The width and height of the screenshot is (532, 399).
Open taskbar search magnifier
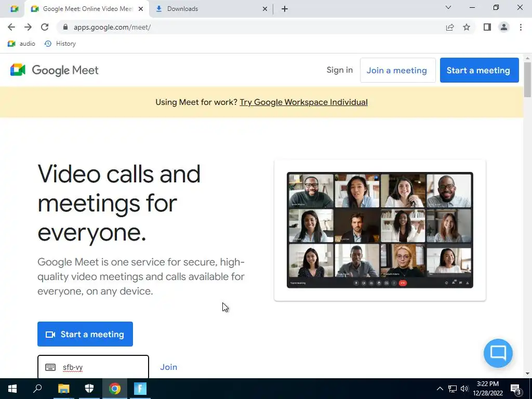pos(37,389)
